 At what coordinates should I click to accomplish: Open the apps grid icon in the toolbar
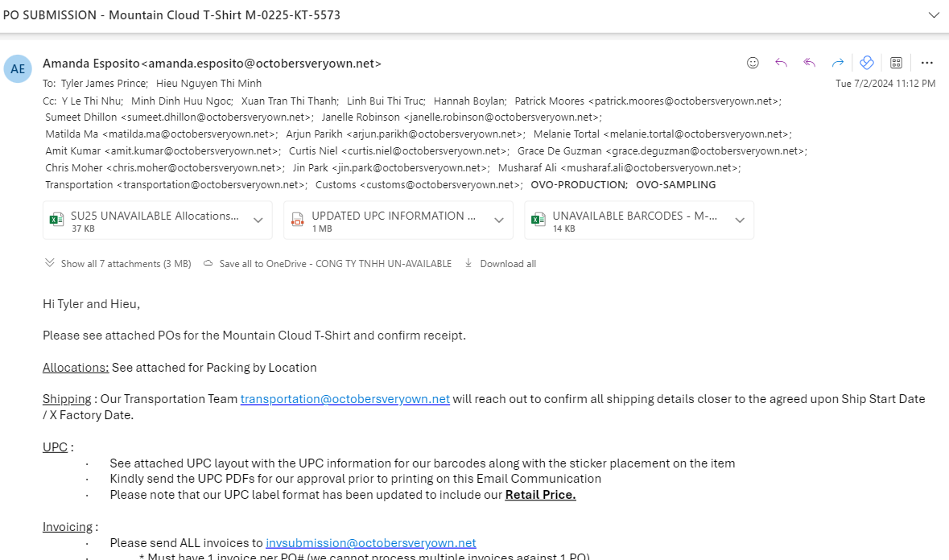click(x=896, y=63)
